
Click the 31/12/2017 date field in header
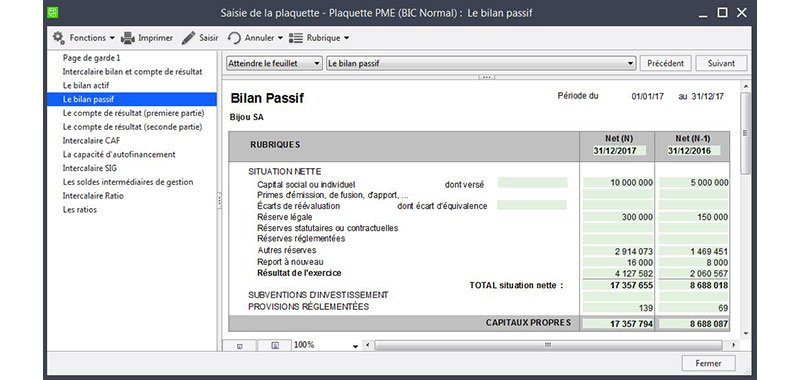[x=619, y=150]
